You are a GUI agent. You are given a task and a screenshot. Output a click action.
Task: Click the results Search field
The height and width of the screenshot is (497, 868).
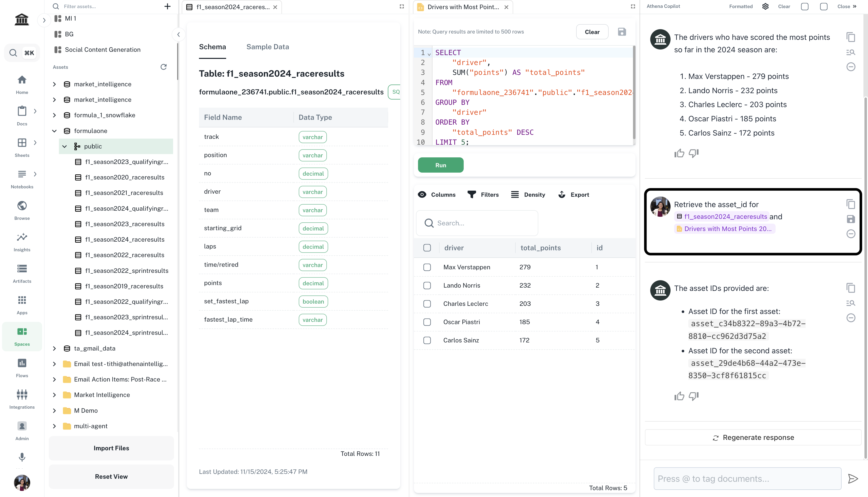point(477,223)
